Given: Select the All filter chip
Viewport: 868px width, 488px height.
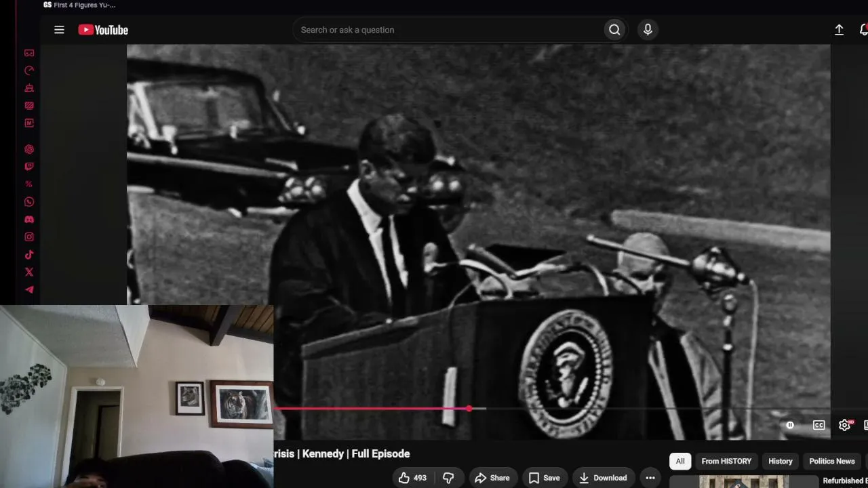Looking at the screenshot, I should 680,461.
